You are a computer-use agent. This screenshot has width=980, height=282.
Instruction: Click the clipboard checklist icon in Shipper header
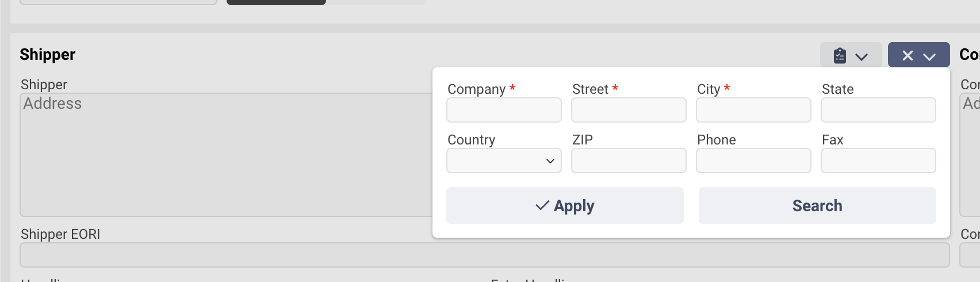pyautogui.click(x=840, y=56)
